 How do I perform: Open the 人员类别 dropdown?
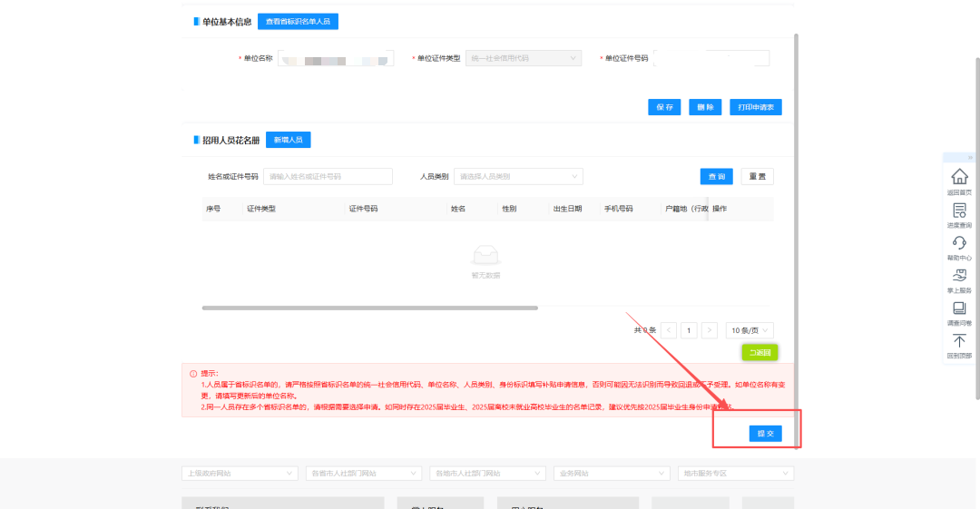[x=518, y=176]
